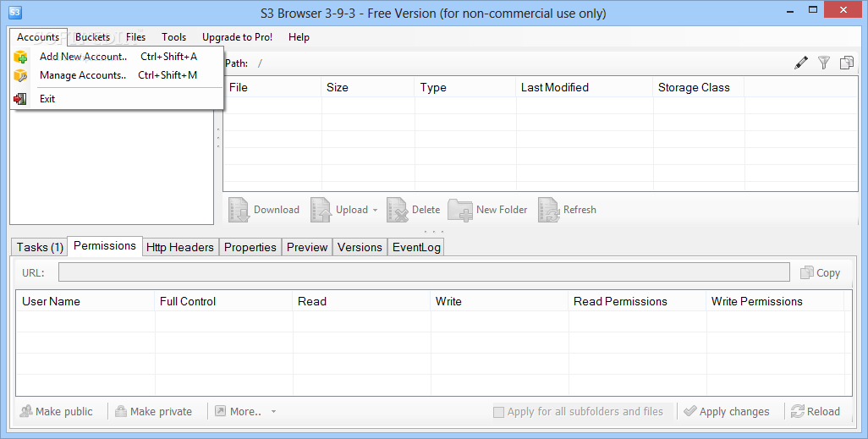Expand the More.. dropdown arrow

[273, 412]
